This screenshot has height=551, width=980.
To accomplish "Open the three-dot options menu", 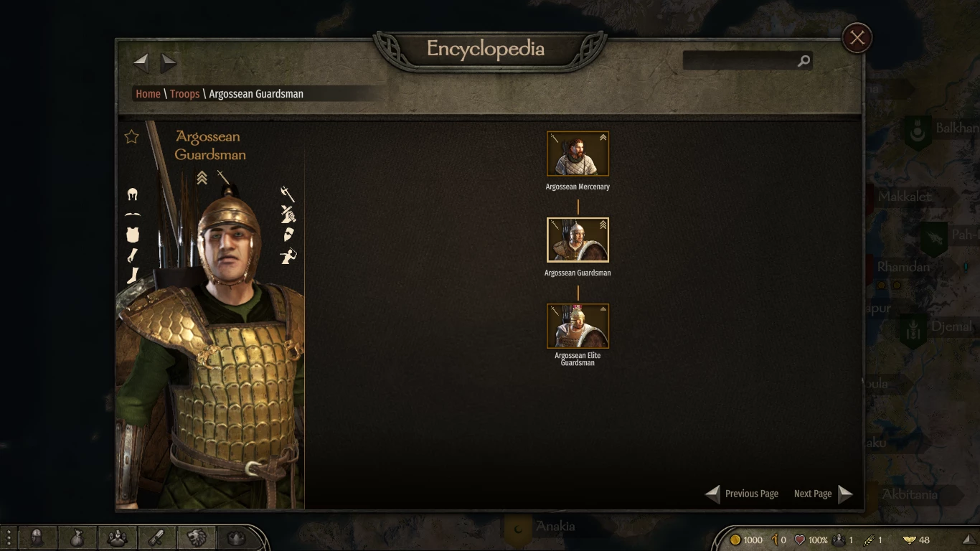I will 9,538.
